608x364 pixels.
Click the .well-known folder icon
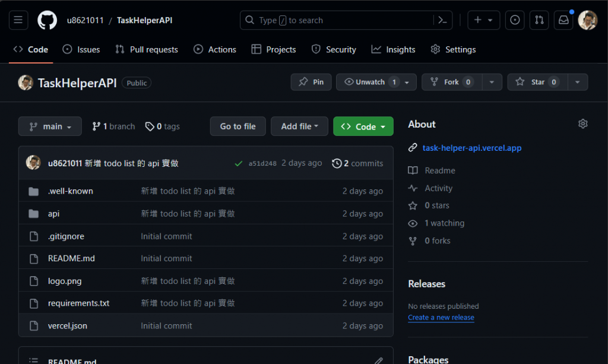pyautogui.click(x=34, y=191)
